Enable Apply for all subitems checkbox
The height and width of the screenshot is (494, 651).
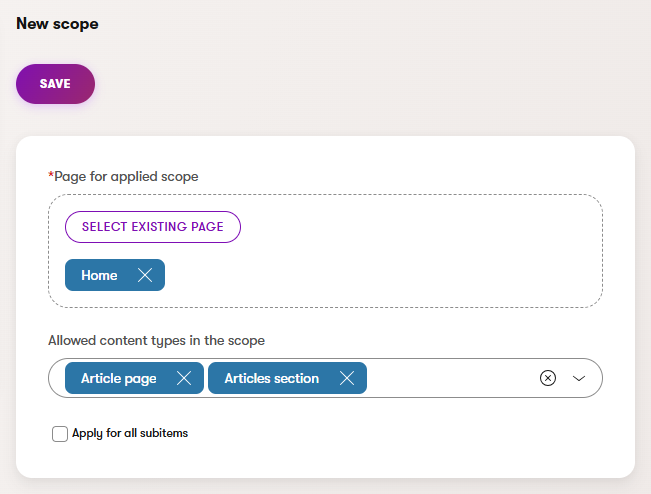click(60, 434)
